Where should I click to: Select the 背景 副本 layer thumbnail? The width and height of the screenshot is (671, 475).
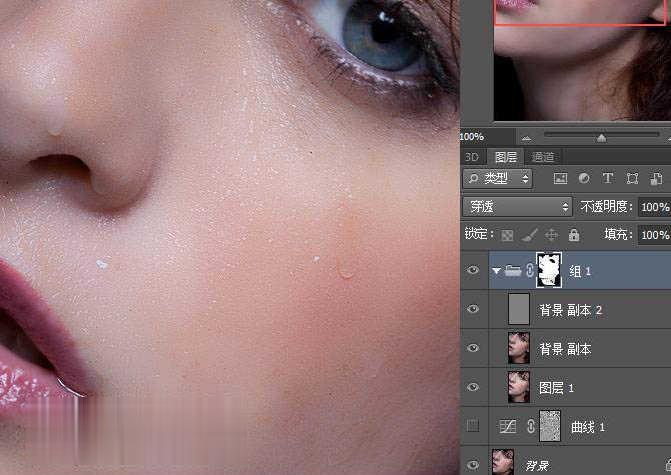519,348
